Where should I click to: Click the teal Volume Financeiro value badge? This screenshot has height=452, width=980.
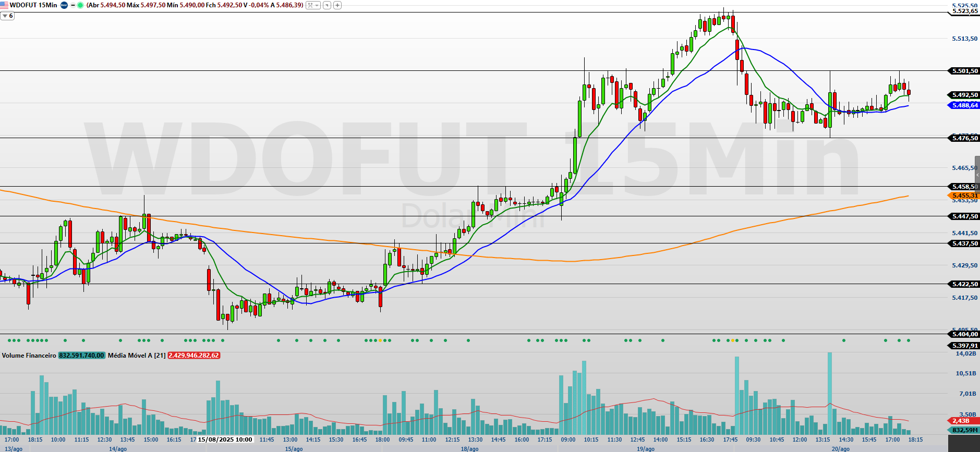(x=81, y=356)
